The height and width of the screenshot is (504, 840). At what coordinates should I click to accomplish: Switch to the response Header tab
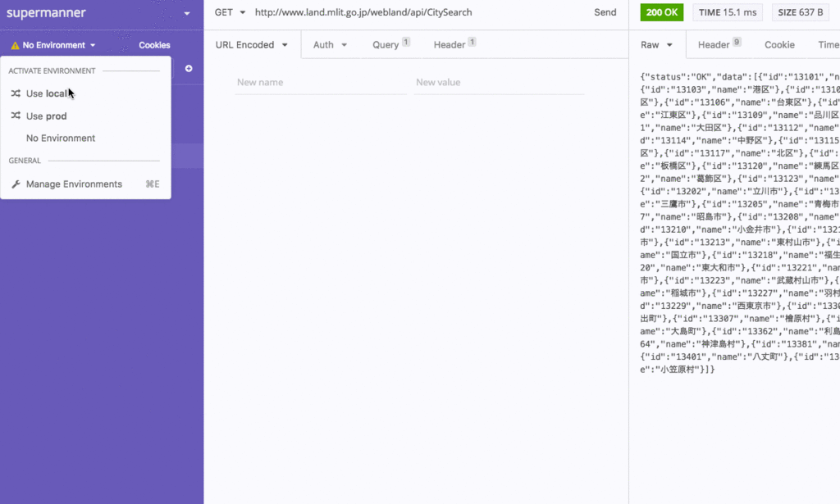click(719, 44)
